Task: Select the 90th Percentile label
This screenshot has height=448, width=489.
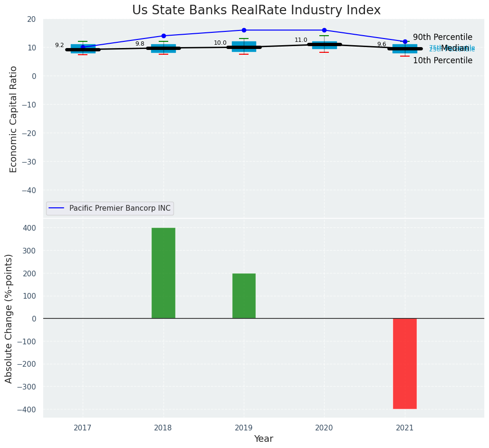Action: point(442,37)
